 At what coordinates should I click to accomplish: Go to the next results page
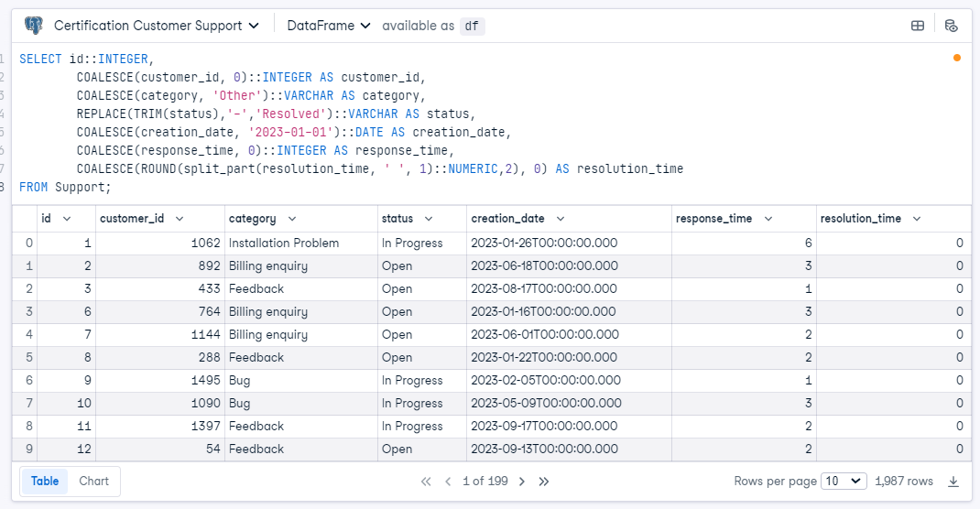coord(521,482)
